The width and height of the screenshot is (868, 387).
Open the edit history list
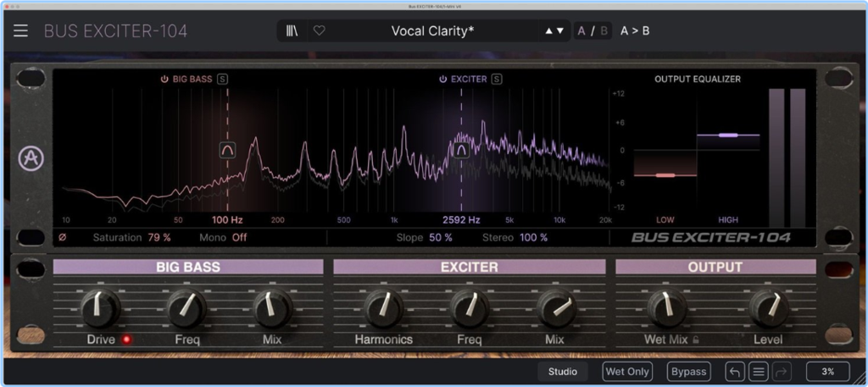[x=759, y=372]
